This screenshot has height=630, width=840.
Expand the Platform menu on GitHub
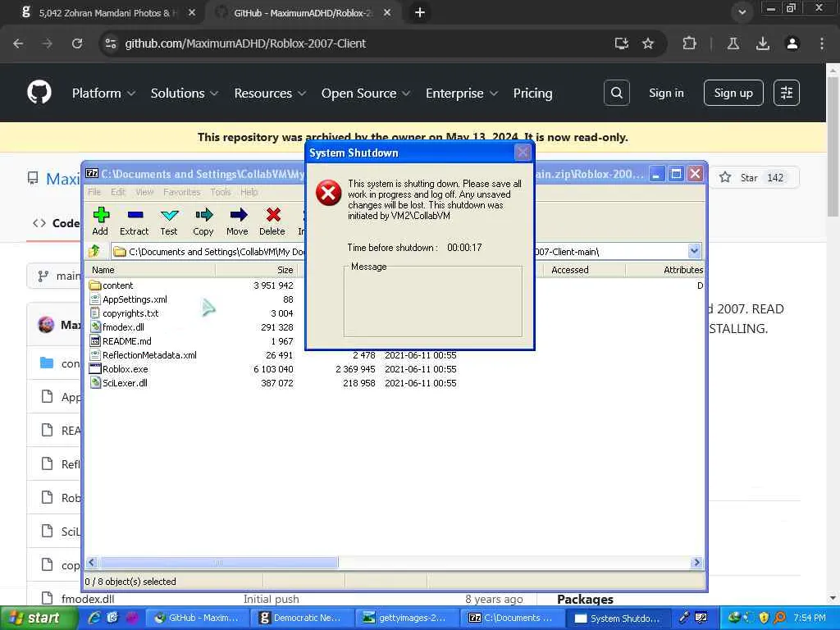point(103,94)
